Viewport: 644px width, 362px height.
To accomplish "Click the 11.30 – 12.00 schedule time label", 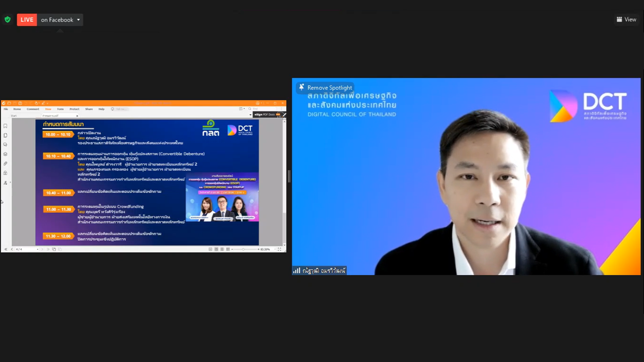I will tap(58, 236).
